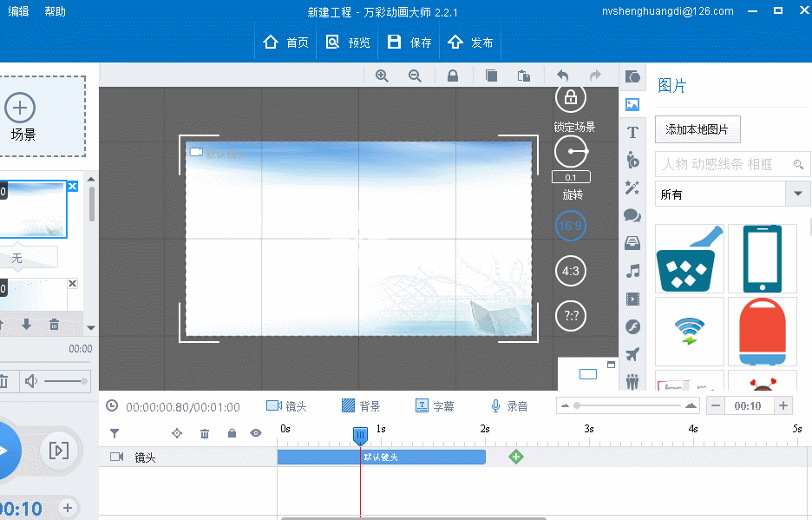Adjust the volume slider
Viewport: 812px width, 520px height.
point(65,382)
